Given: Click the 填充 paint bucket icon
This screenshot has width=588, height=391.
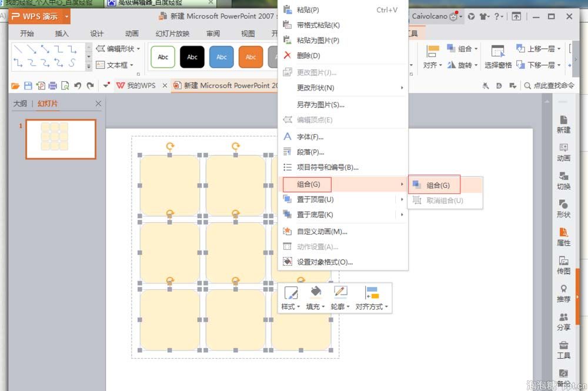Looking at the screenshot, I should pos(316,291).
